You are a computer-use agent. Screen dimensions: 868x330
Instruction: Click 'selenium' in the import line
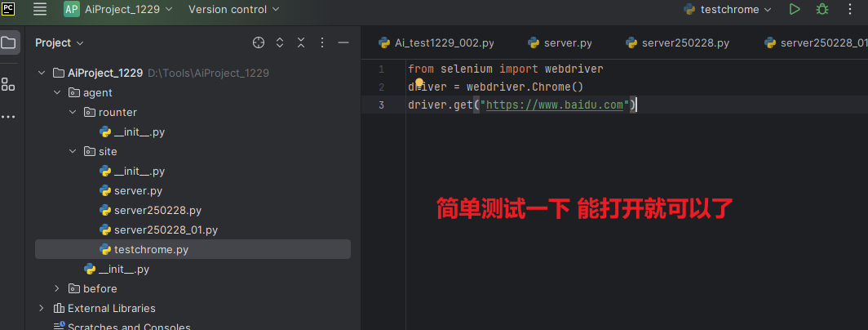click(466, 69)
